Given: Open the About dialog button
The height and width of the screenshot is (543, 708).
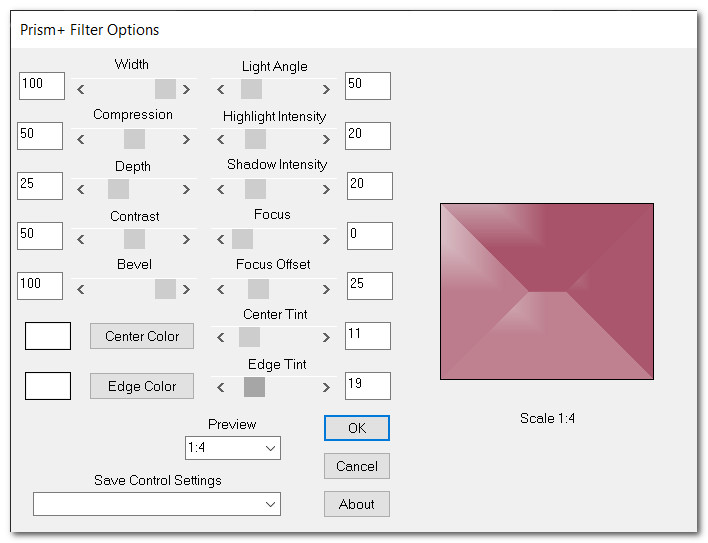Looking at the screenshot, I should coord(357,504).
